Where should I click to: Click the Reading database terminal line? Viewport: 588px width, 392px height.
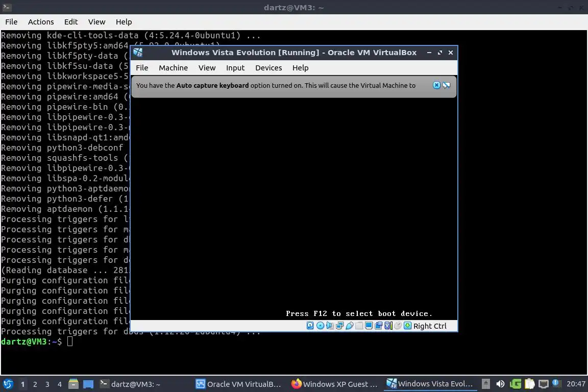[x=64, y=270]
